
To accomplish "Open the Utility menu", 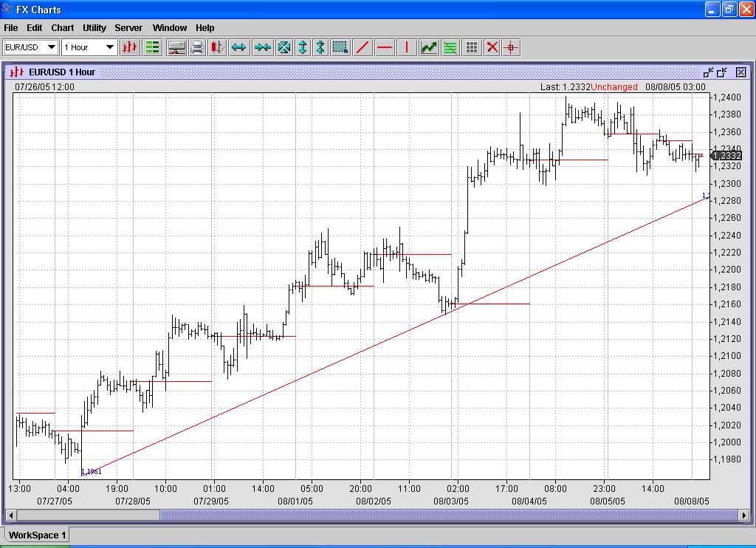I will pyautogui.click(x=94, y=28).
